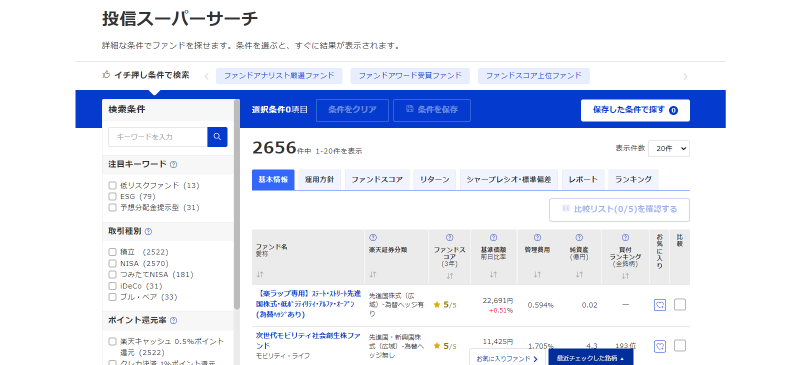This screenshot has width=801, height=365.
Task: Click the 22,691円 price value
Action: click(x=498, y=301)
